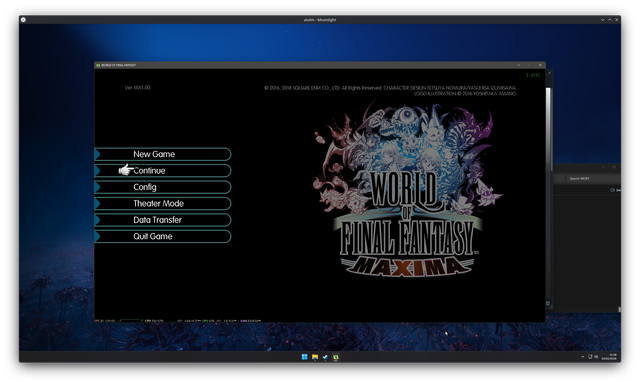Click the World of Final Fantasy Maxima logo

click(x=408, y=190)
